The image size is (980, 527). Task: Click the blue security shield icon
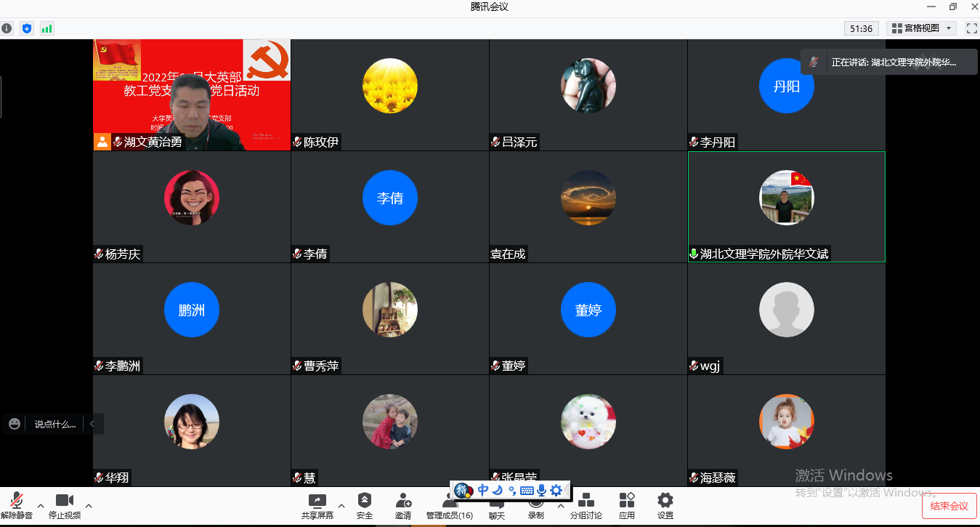pos(27,28)
